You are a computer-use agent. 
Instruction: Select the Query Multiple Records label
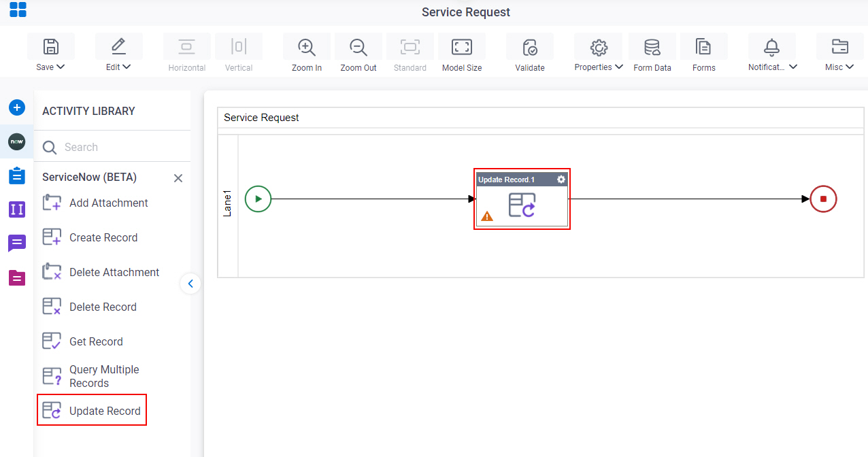104,376
